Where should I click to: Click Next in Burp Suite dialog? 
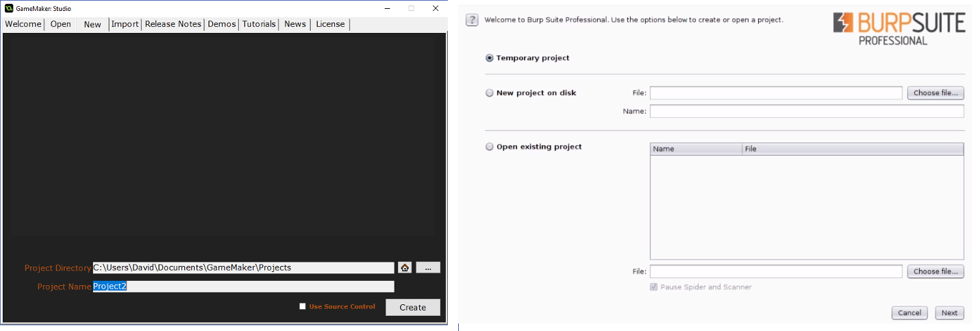(x=950, y=312)
